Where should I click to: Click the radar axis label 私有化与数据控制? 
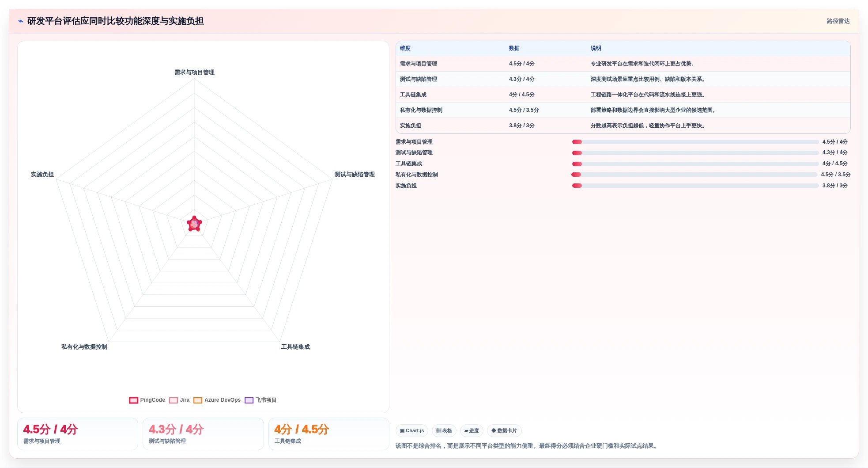pyautogui.click(x=84, y=347)
